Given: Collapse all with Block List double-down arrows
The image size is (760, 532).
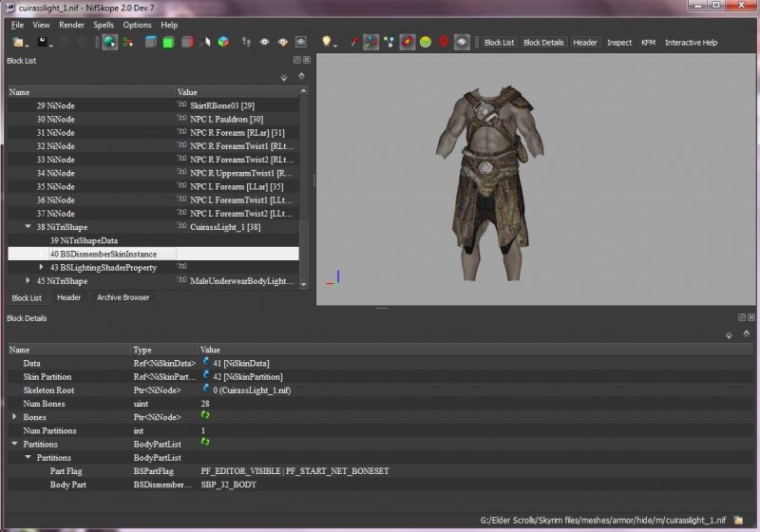Looking at the screenshot, I should tap(284, 78).
